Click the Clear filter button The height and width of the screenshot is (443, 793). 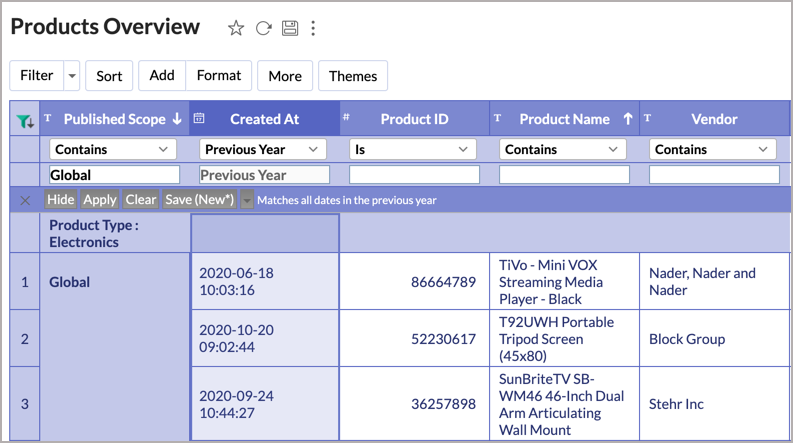[x=141, y=200]
